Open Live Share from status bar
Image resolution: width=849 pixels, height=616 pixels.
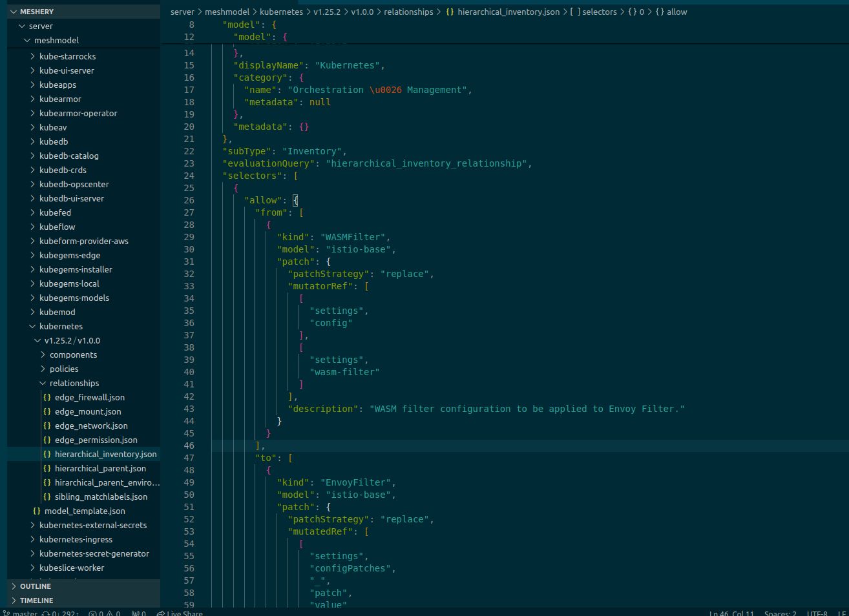[x=180, y=613]
